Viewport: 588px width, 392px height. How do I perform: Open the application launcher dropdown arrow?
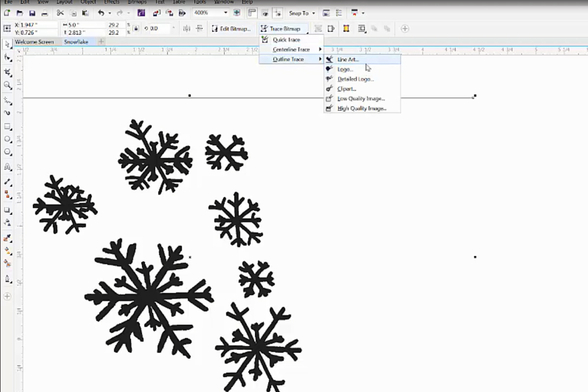pos(363,13)
